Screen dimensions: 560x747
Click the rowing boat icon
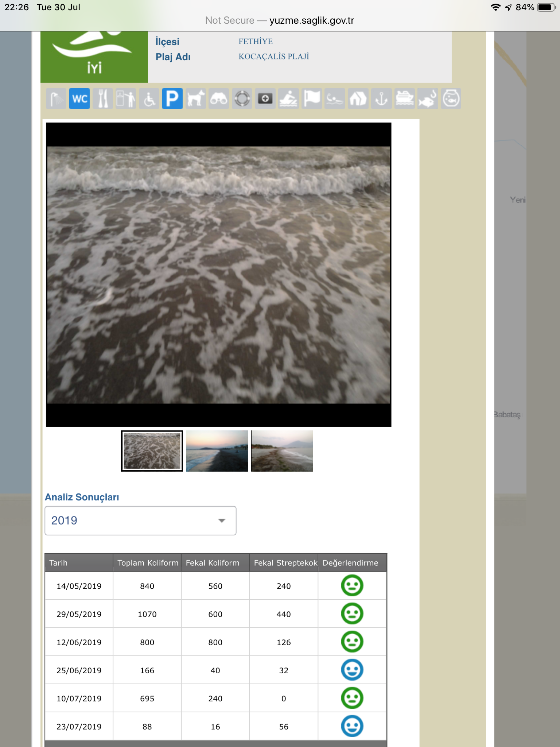coord(289,98)
